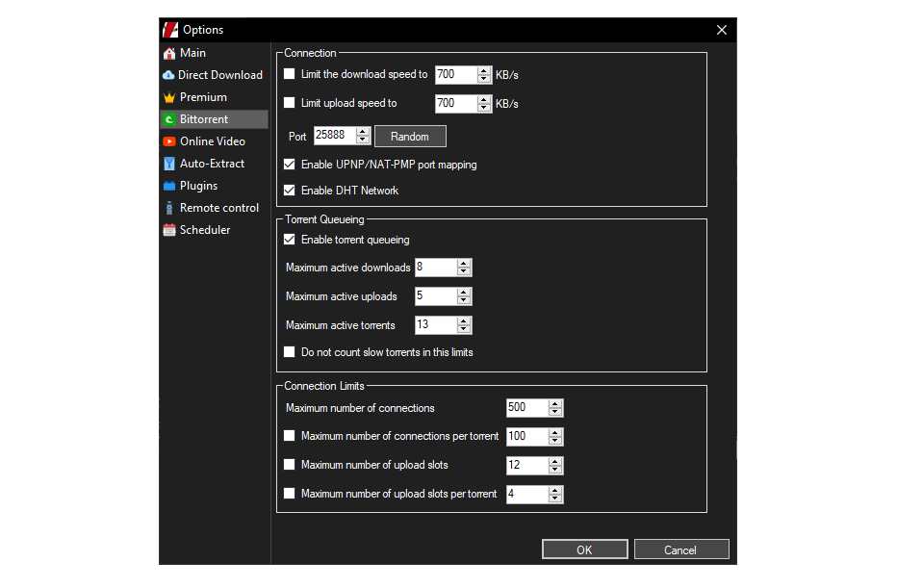Image resolution: width=897 pixels, height=588 pixels.
Task: Open the Scheduler section
Action: click(x=214, y=230)
